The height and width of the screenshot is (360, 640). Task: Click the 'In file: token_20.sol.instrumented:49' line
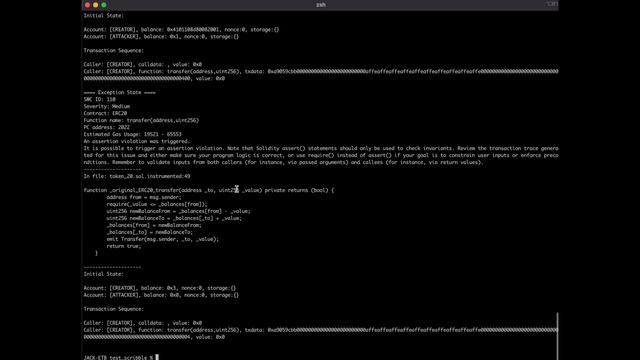[137, 176]
